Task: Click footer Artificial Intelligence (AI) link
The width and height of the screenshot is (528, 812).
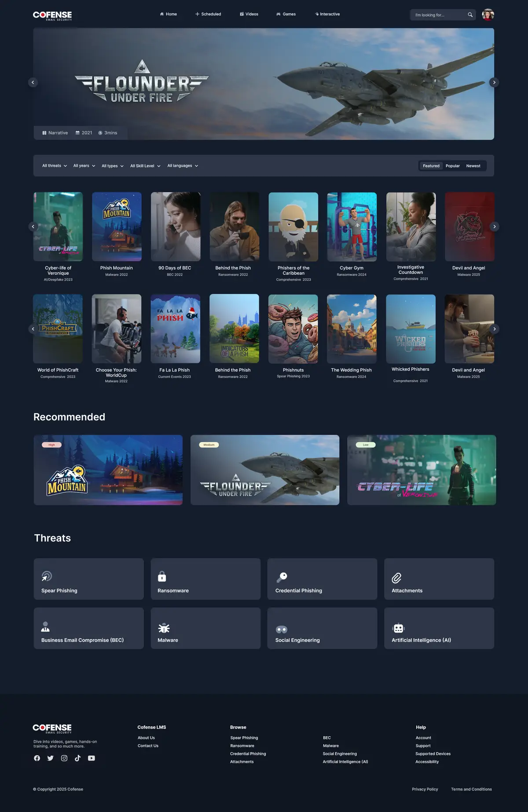Action: tap(345, 761)
